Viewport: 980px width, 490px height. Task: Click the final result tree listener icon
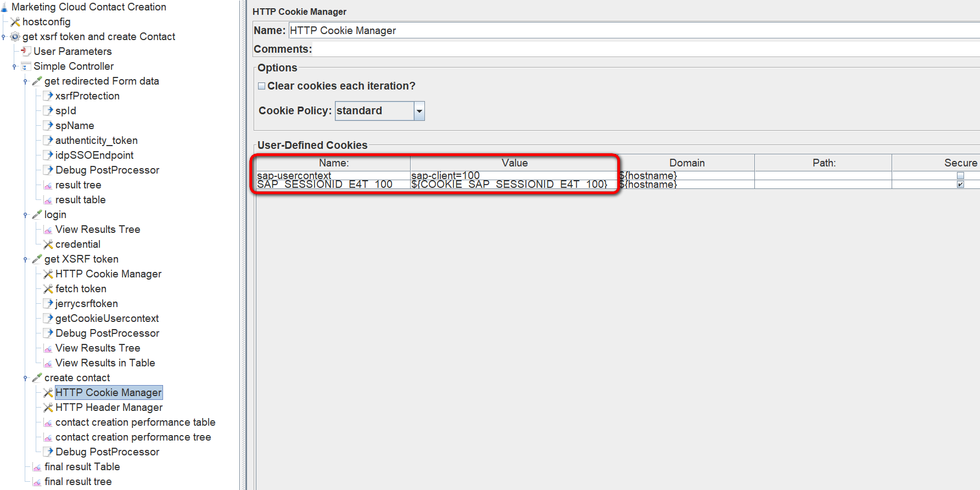point(37,482)
